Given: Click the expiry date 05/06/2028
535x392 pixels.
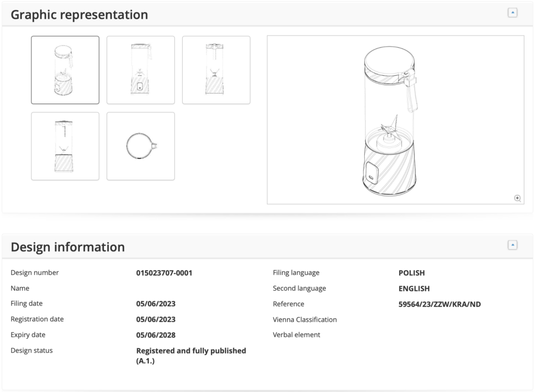Looking at the screenshot, I should coord(156,335).
